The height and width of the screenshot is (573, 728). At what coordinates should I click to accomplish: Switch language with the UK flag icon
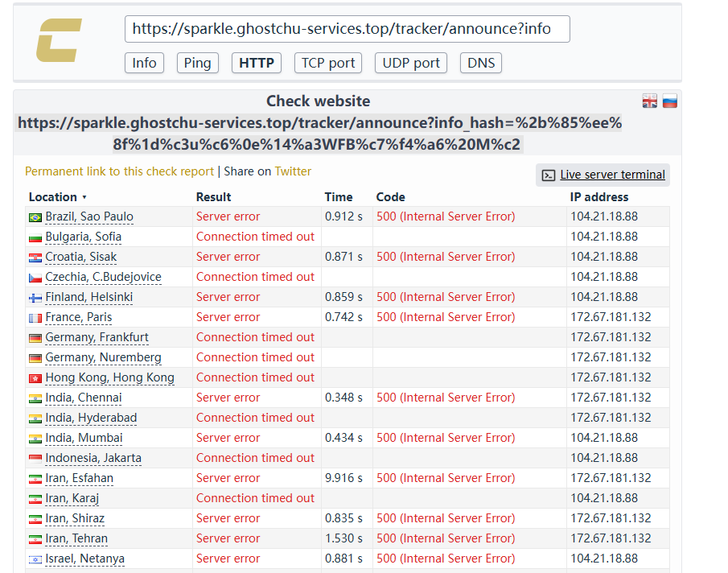coord(650,101)
